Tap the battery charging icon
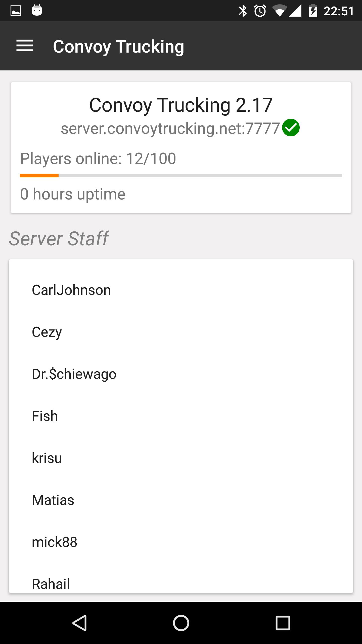362x644 pixels. [313, 11]
